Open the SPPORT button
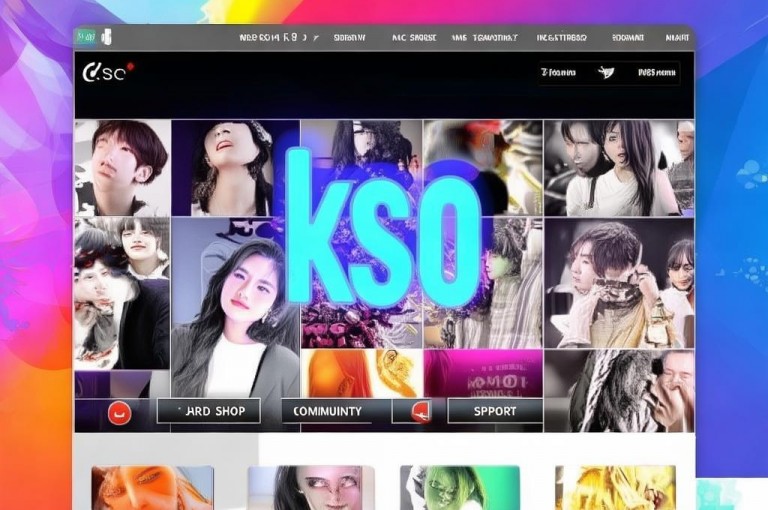The height and width of the screenshot is (510, 768). [x=495, y=411]
